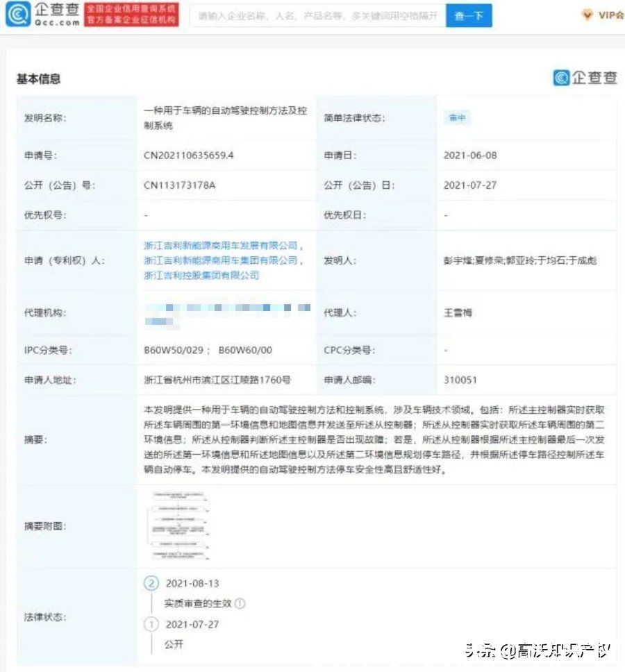
Task: Click the Qcc.com logo icon
Action: [x=18, y=14]
